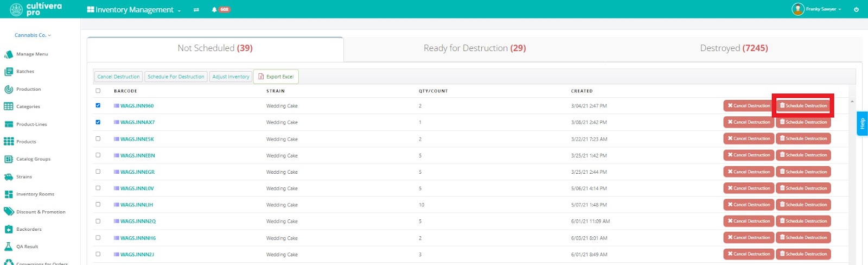Expand the Inventory Management module dropdown
Image resolution: width=868 pixels, height=265 pixels.
click(x=134, y=10)
